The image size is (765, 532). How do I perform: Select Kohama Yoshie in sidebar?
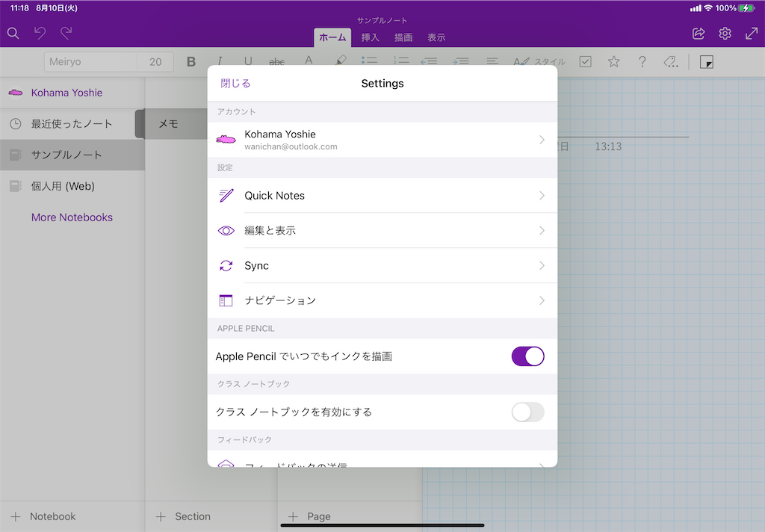72,93
